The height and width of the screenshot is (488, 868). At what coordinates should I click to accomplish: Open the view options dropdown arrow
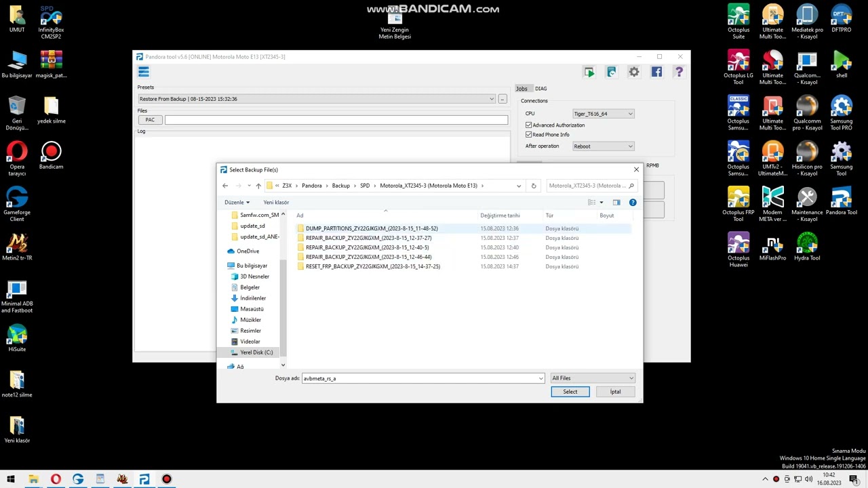(x=601, y=202)
